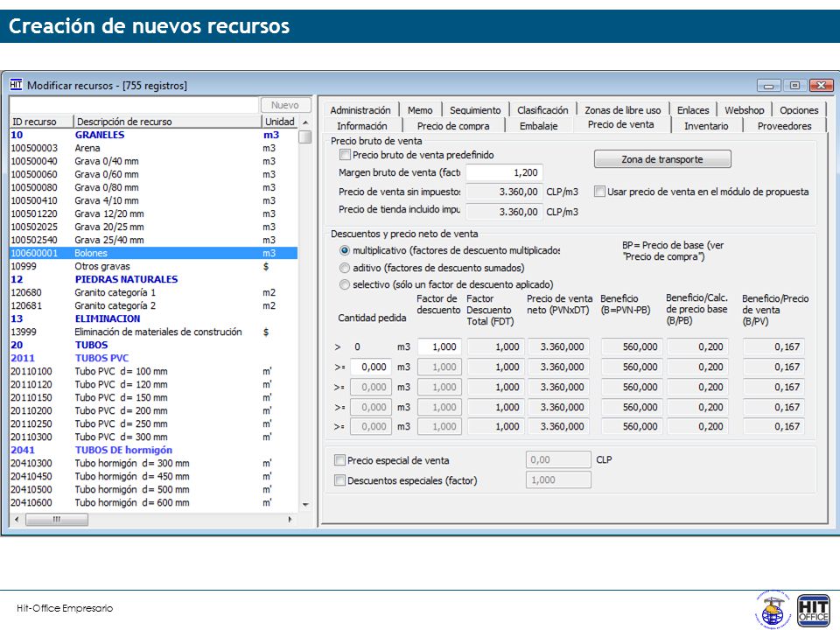
Task: Select the Precio de venta tab
Action: coord(620,124)
